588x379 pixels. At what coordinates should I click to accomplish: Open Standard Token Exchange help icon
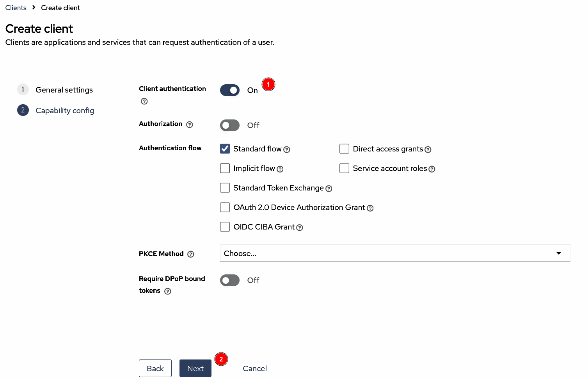pyautogui.click(x=329, y=189)
